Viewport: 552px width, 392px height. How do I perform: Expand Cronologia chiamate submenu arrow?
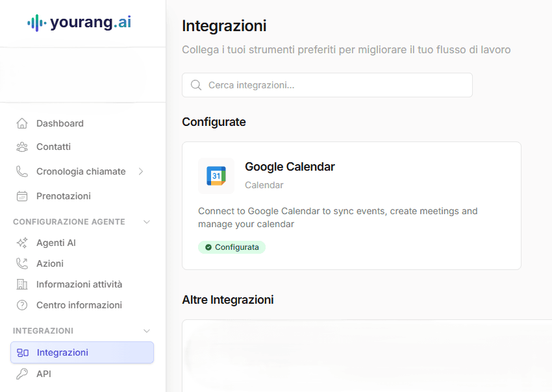point(141,171)
